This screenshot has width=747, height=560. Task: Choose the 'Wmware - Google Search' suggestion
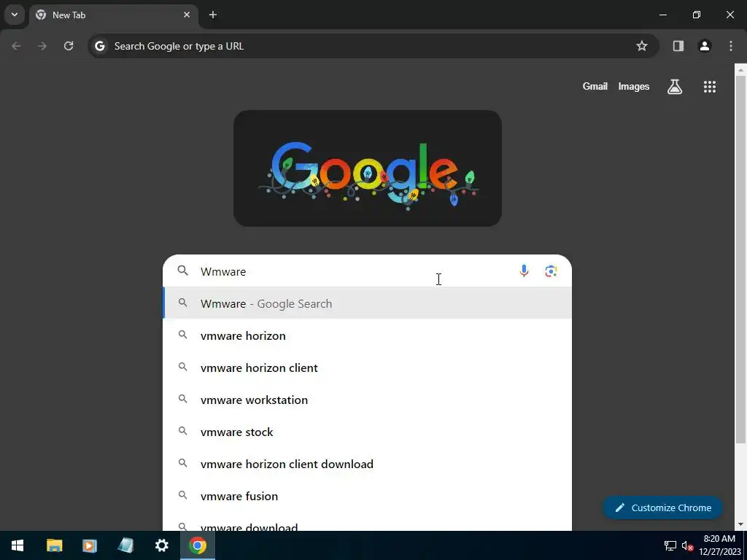[368, 303]
